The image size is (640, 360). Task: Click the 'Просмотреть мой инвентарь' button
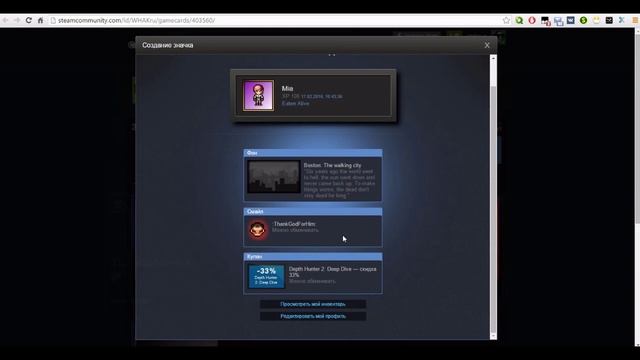coord(313,304)
